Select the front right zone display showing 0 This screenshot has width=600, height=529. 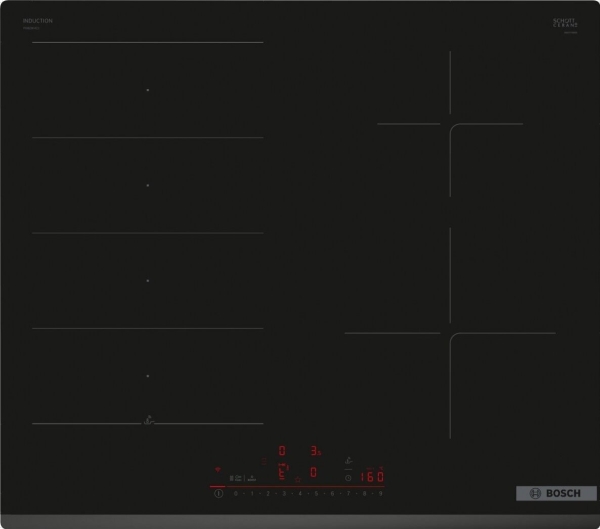click(314, 471)
